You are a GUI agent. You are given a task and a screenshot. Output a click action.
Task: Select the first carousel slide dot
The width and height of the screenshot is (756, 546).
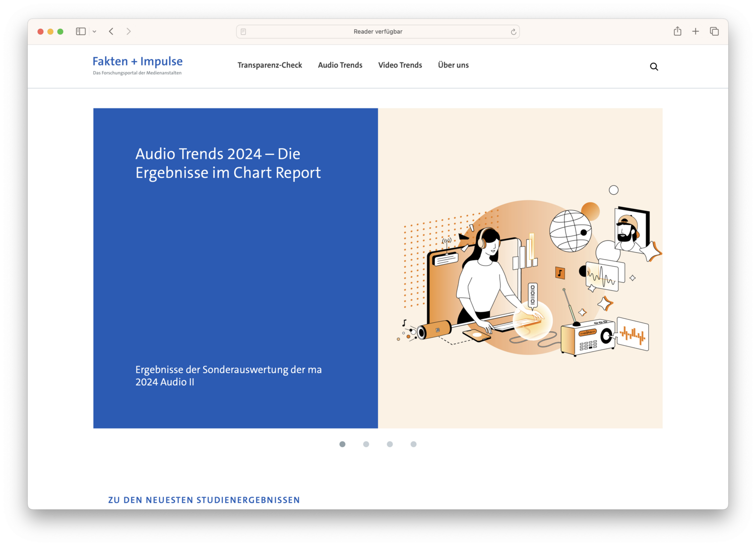pos(342,444)
